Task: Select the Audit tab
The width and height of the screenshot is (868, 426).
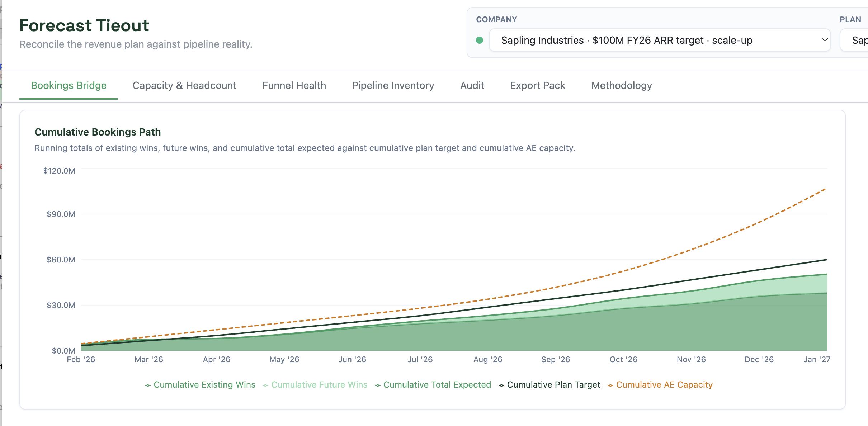Action: pos(472,85)
